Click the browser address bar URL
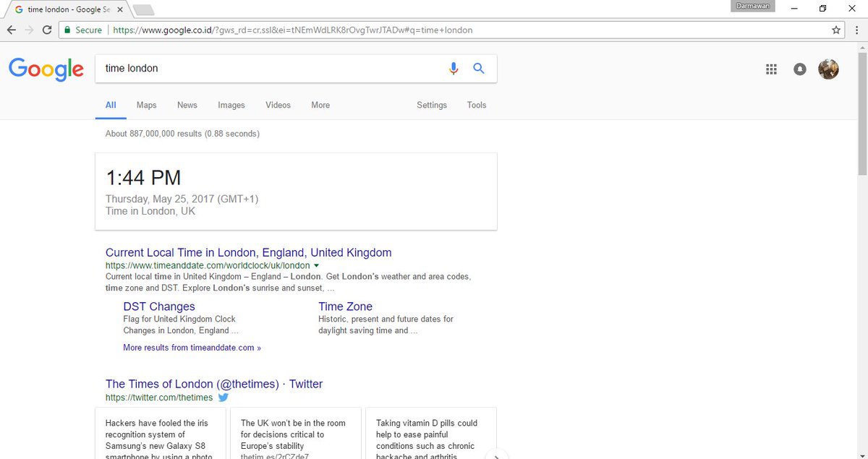 click(x=293, y=30)
